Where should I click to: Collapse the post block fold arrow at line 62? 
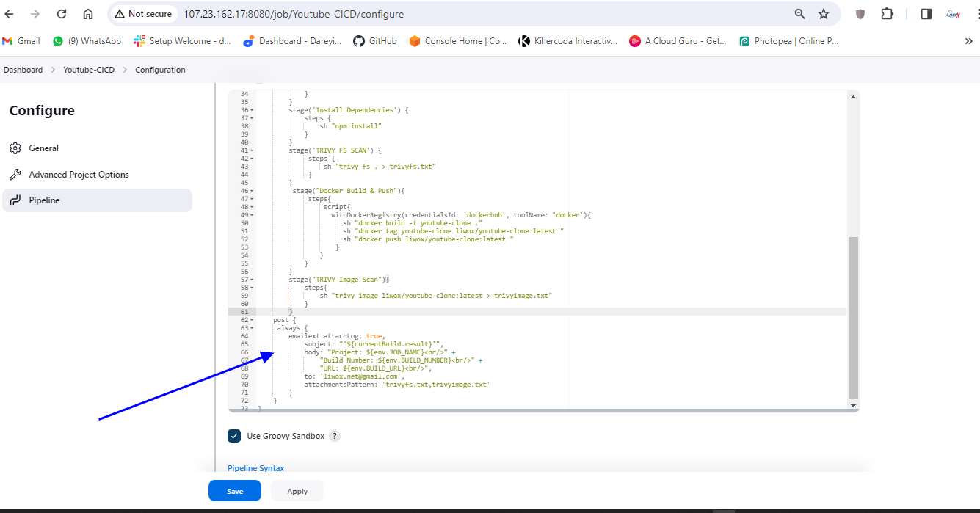click(x=252, y=320)
